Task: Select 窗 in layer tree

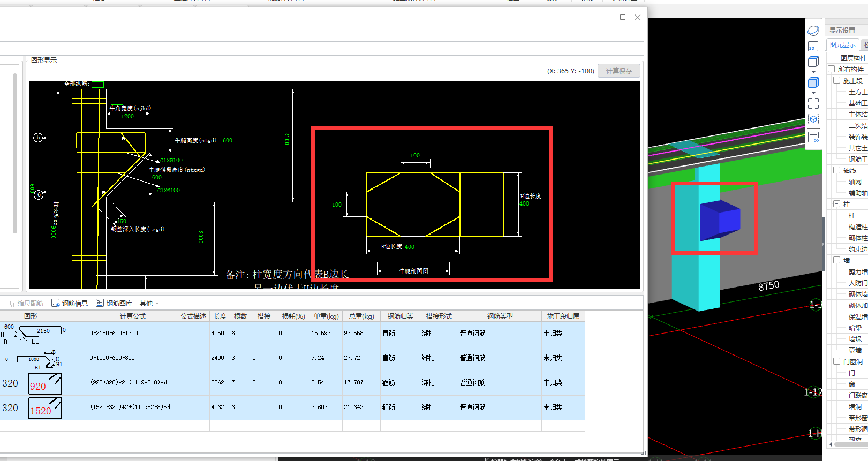Action: [x=852, y=384]
